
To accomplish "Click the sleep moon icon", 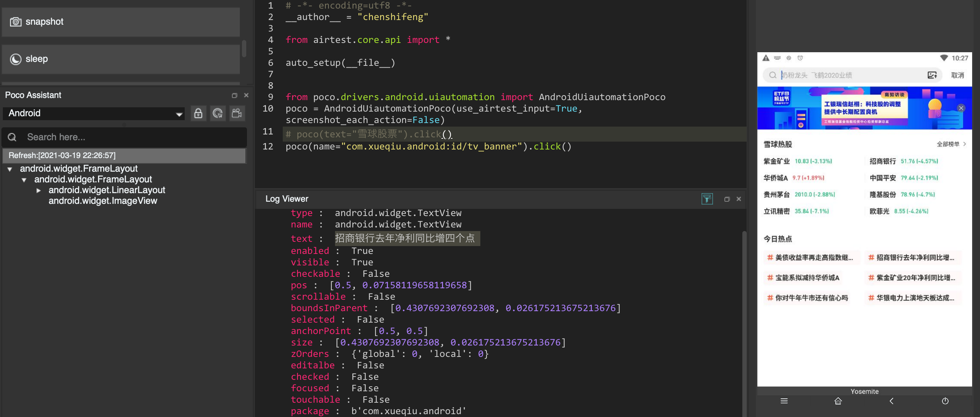I will (16, 59).
